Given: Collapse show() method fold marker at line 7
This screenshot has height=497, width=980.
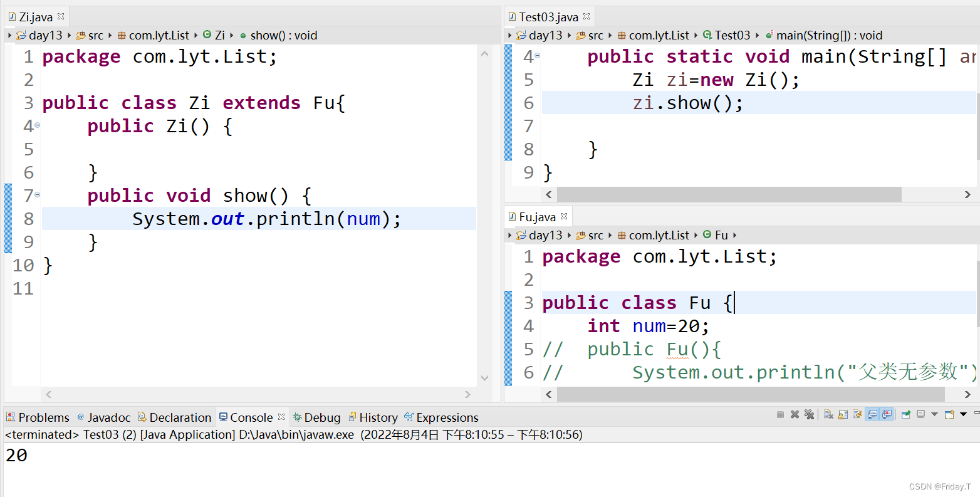Looking at the screenshot, I should pyautogui.click(x=37, y=195).
